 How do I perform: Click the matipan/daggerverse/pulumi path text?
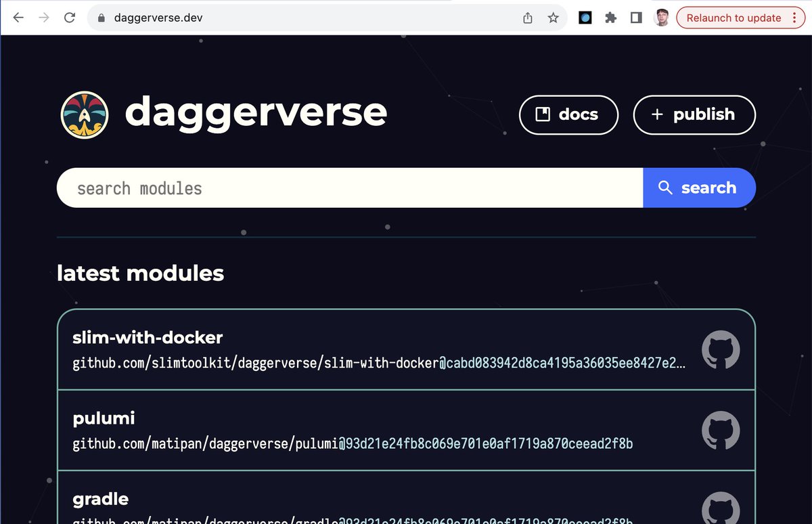click(x=353, y=444)
